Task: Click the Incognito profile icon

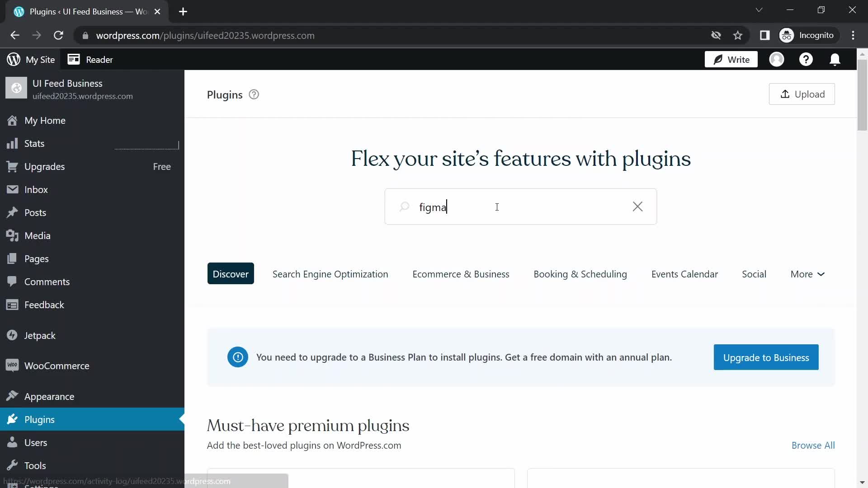Action: coord(788,35)
